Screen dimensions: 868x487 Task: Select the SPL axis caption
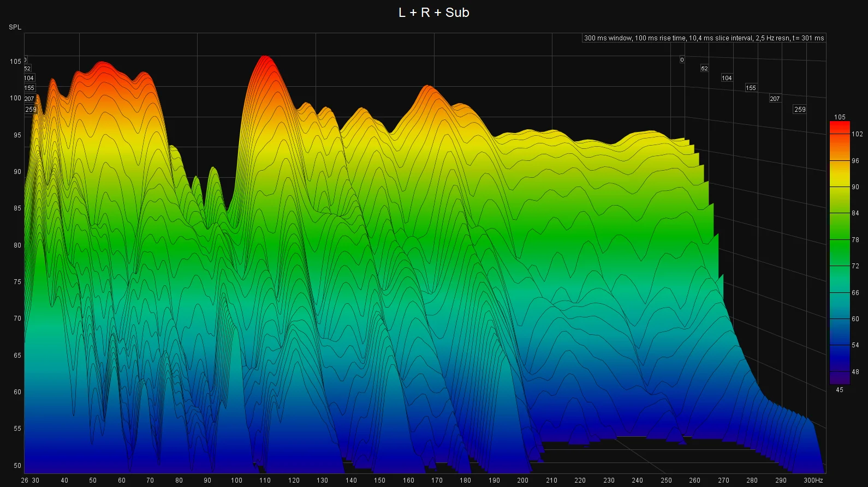click(15, 27)
